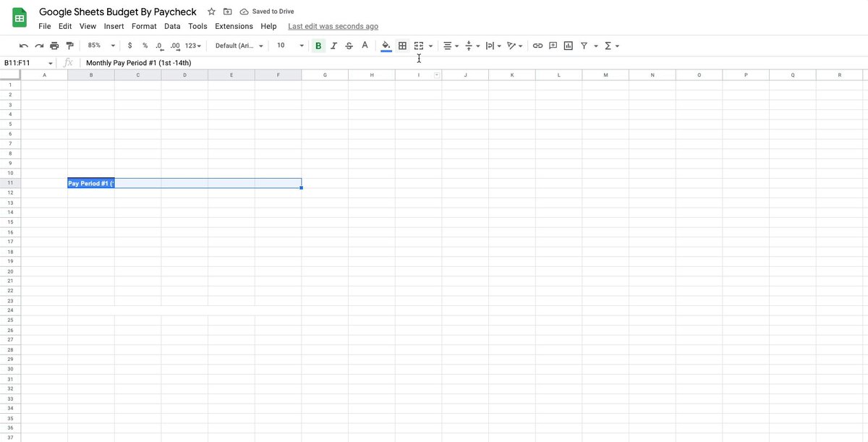Open the Edit menu
The width and height of the screenshot is (868, 442).
(65, 26)
